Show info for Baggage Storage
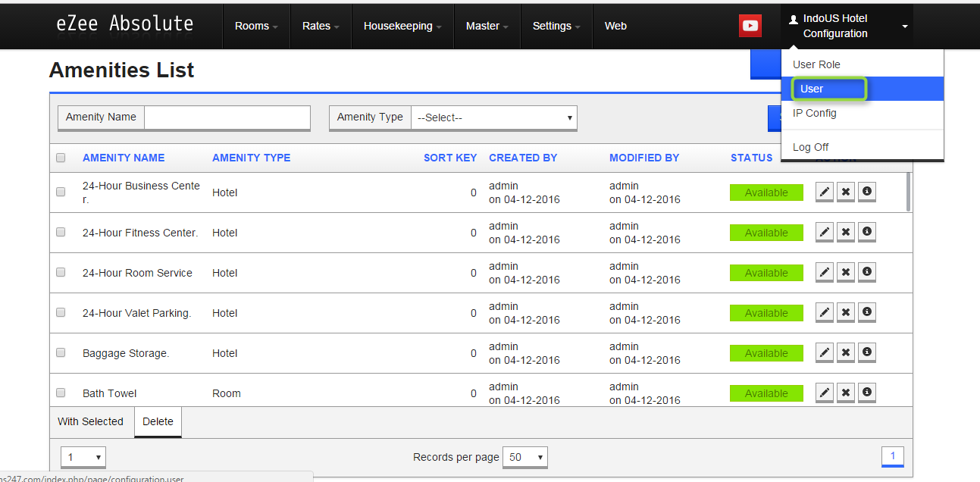This screenshot has width=980, height=482. (867, 353)
